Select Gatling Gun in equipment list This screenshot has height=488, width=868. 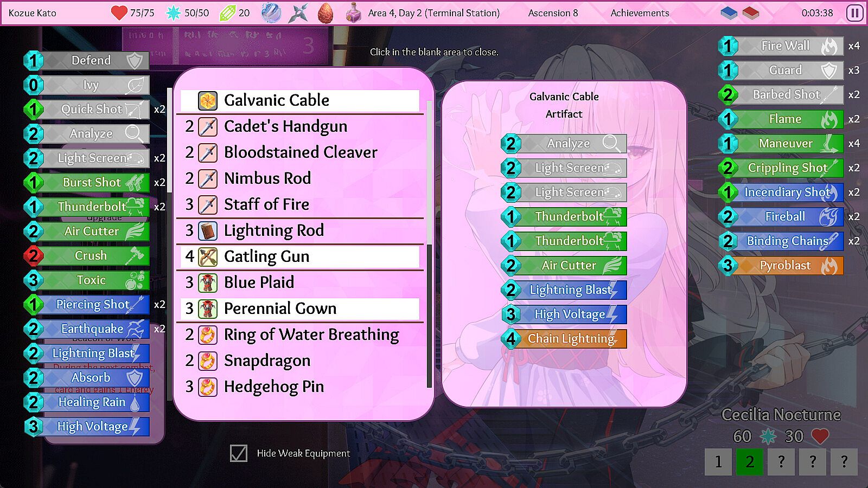pyautogui.click(x=300, y=256)
